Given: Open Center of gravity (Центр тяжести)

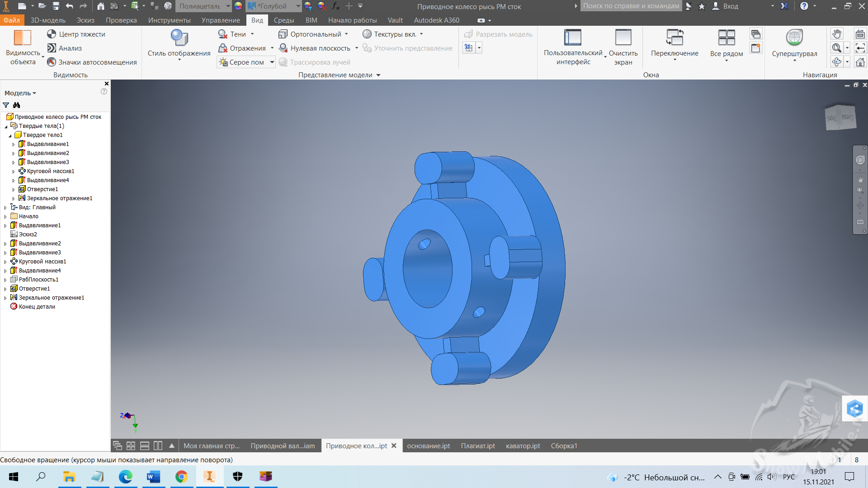Looking at the screenshot, I should pyautogui.click(x=76, y=34).
